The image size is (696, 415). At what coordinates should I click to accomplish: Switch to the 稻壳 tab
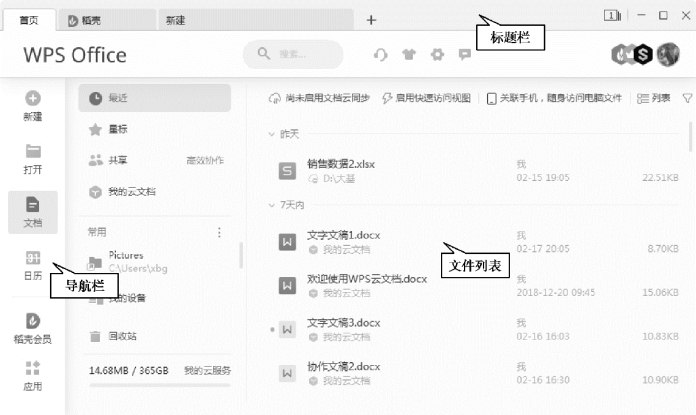[x=107, y=20]
